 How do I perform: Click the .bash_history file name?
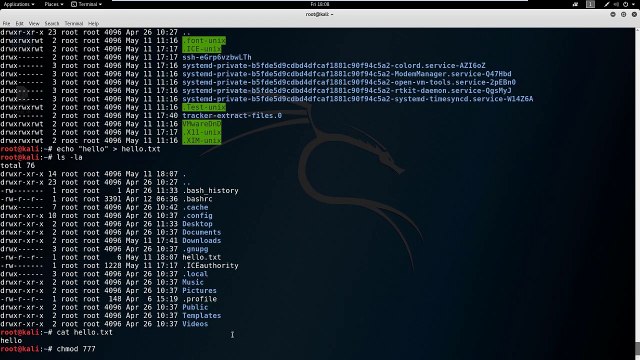pyautogui.click(x=210, y=191)
